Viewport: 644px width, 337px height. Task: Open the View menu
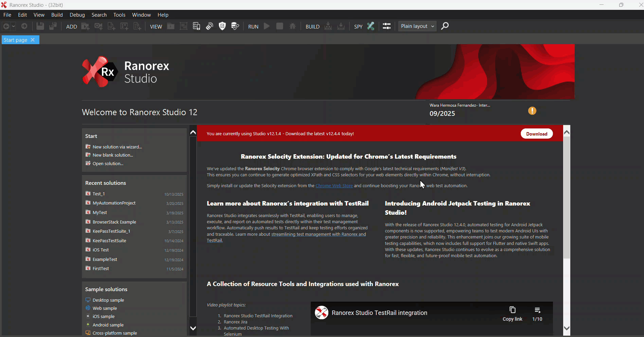click(x=39, y=15)
